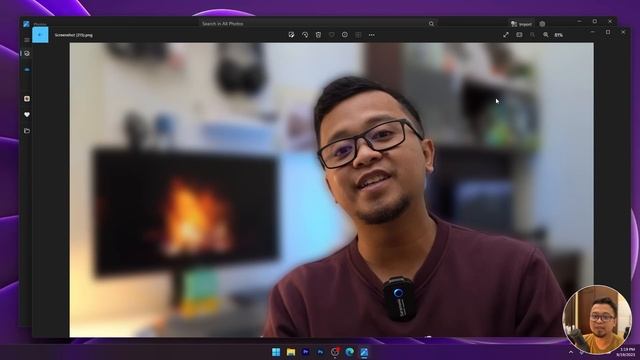Toggle the filmstrip view icon
This screenshot has width=640, height=360.
[x=519, y=35]
